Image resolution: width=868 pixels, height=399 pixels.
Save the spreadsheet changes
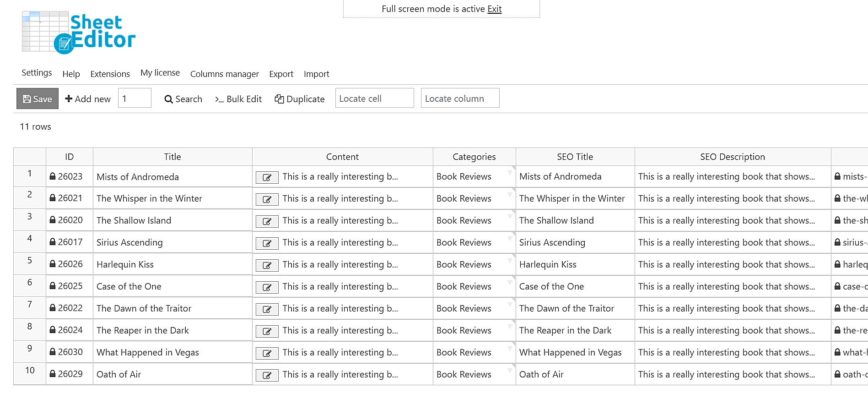click(x=38, y=98)
